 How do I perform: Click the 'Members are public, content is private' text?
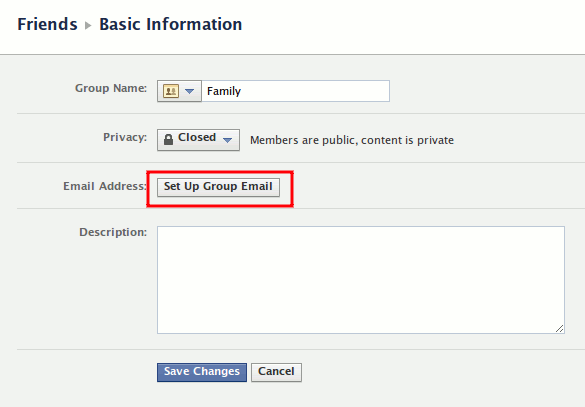(352, 140)
